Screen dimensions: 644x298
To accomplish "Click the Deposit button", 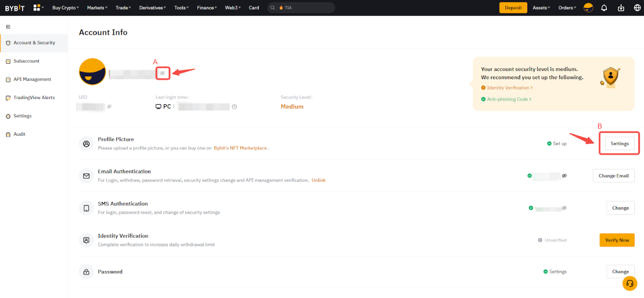I will [513, 8].
